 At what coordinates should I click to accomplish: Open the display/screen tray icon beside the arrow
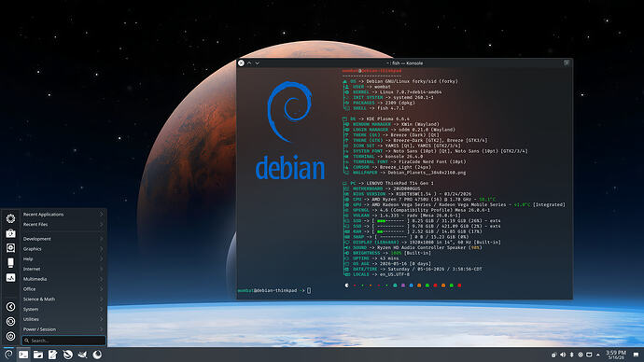[x=589, y=355]
